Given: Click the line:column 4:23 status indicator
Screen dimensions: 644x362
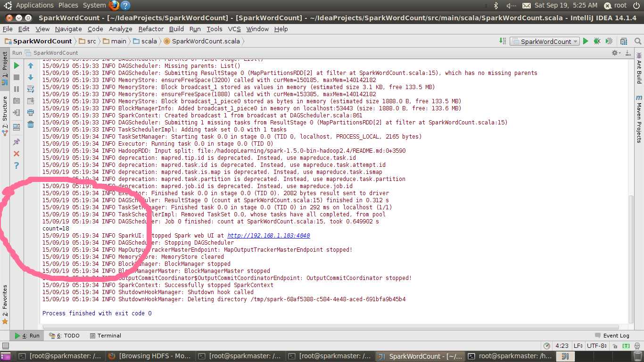Looking at the screenshot, I should pos(561,346).
